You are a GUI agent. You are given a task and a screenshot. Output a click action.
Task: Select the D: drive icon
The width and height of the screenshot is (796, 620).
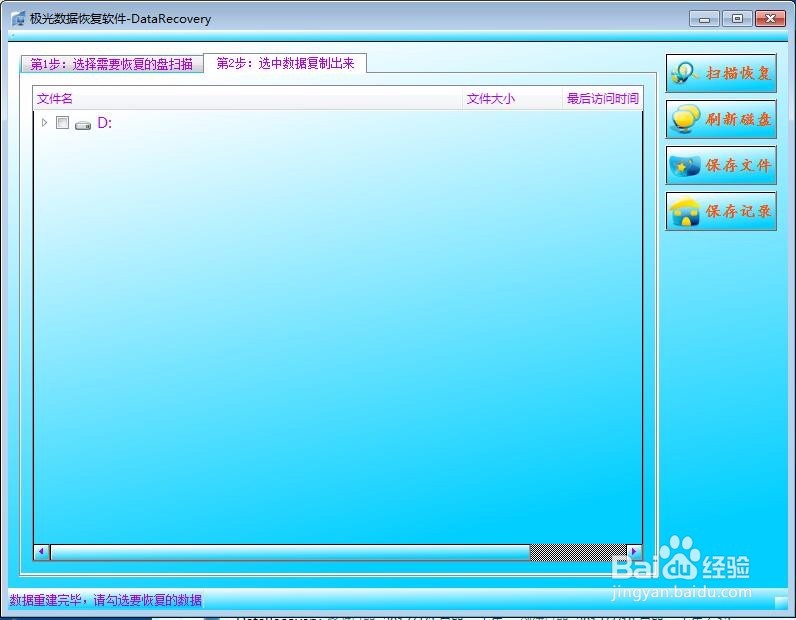point(83,124)
